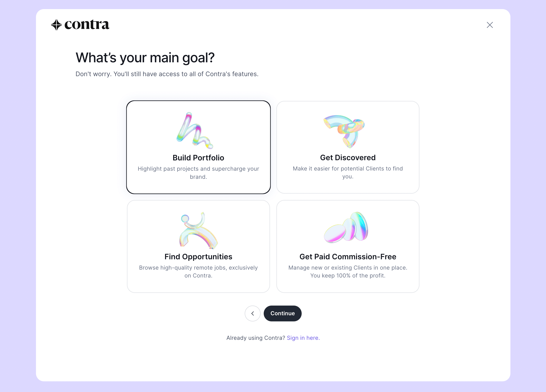The image size is (546, 392).
Task: Click the Contra star logo icon
Action: tap(56, 25)
